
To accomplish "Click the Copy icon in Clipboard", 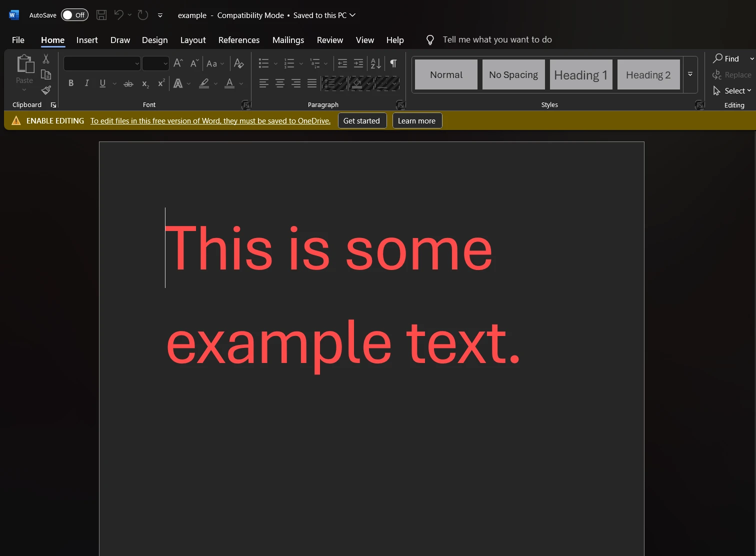I will pyautogui.click(x=46, y=74).
